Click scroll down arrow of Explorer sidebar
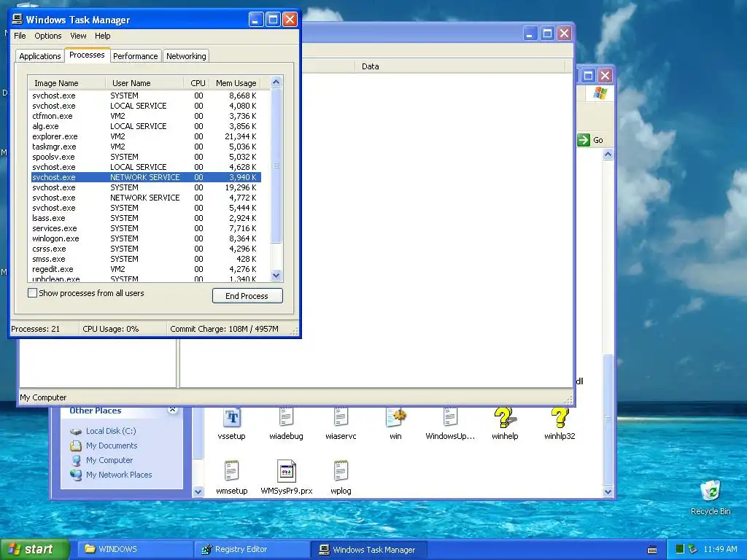Viewport: 747px width, 560px height. [198, 492]
